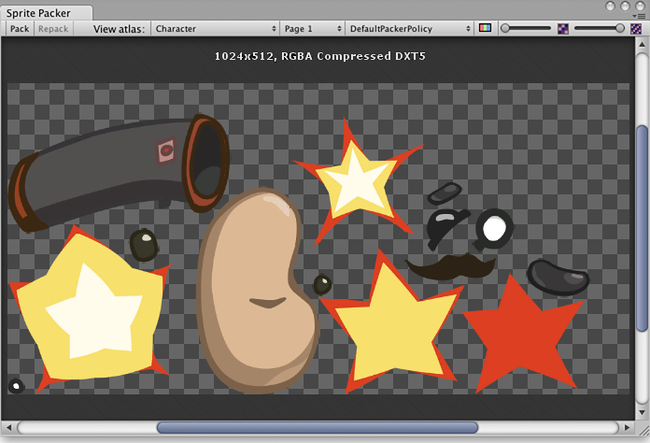The width and height of the screenshot is (650, 443).
Task: Click the scroll left arrow on horizontal scrollbar
Action: coord(9,429)
